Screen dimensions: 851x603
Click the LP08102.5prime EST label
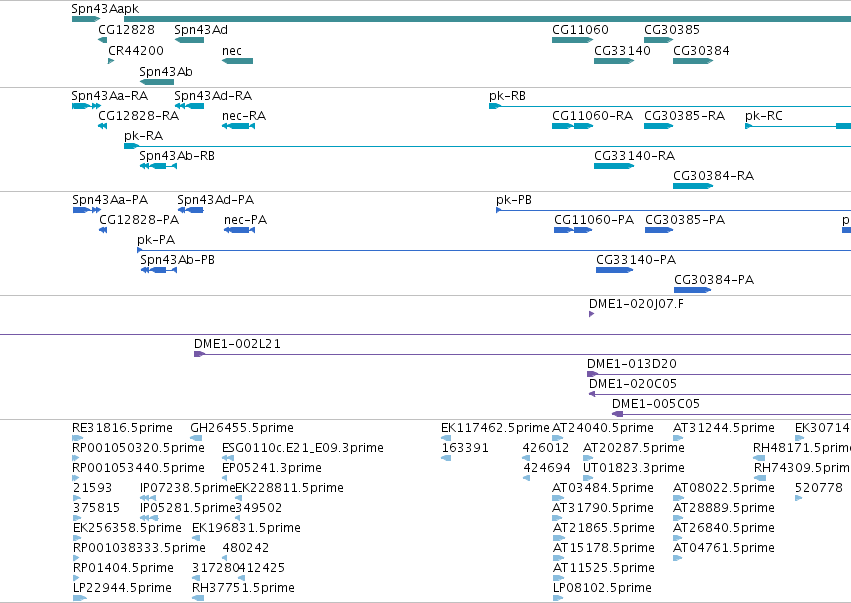point(602,588)
